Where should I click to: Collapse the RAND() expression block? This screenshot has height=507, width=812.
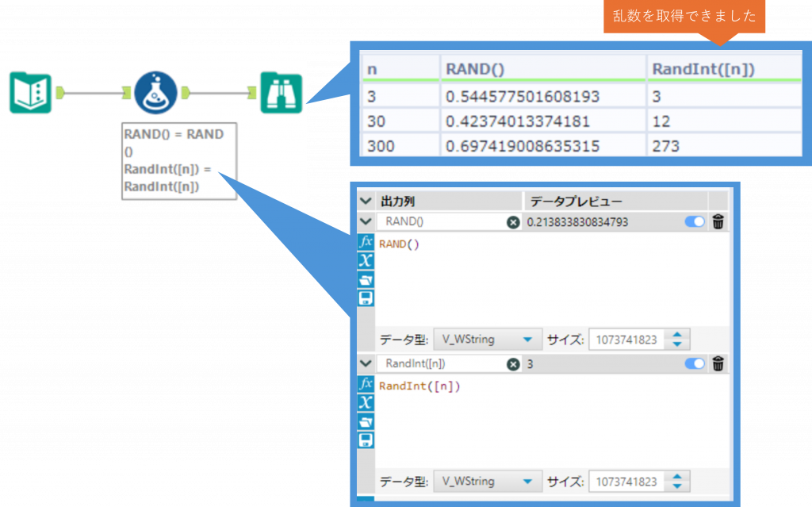[366, 222]
